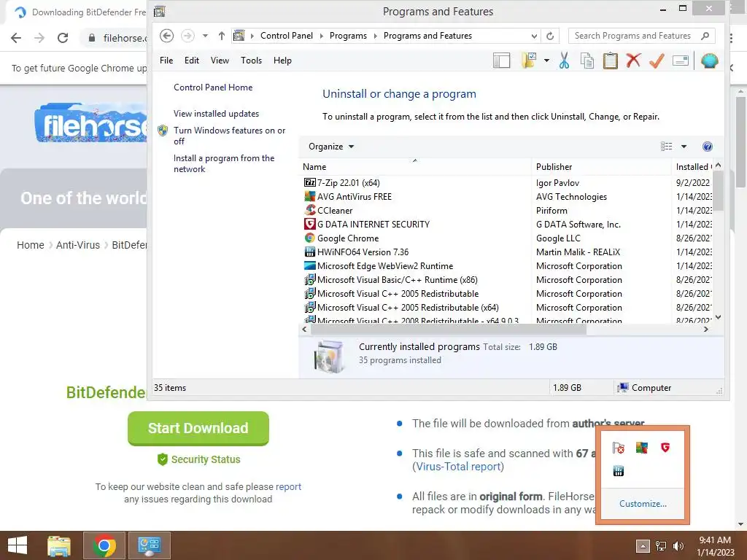Open the Tools menu
The width and height of the screenshot is (747, 560).
(251, 61)
